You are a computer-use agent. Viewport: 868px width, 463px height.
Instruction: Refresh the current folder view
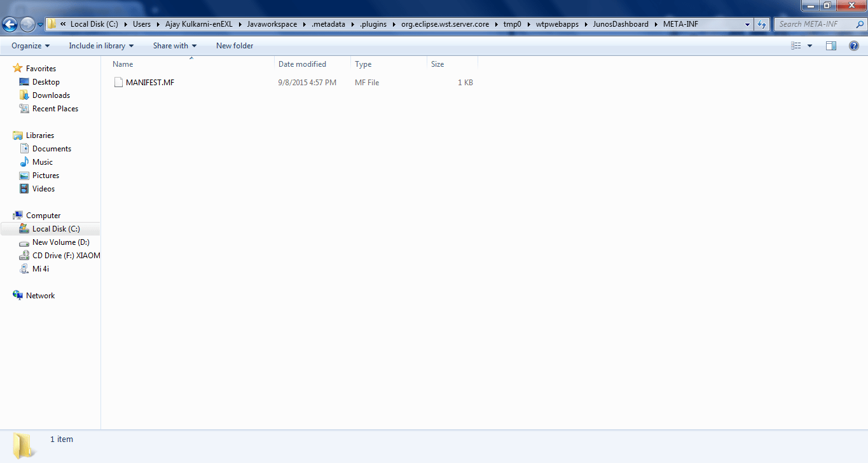[762, 24]
